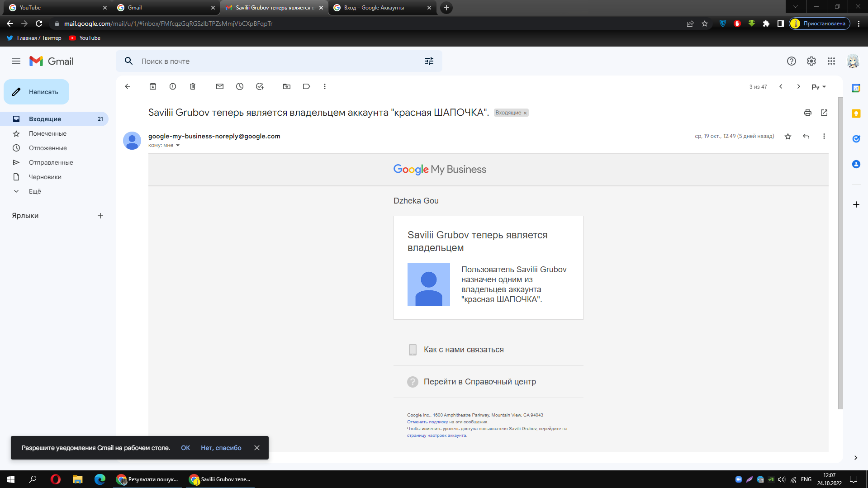Click Как с нами связаться link
Viewport: 868px width, 488px height.
pyautogui.click(x=464, y=350)
